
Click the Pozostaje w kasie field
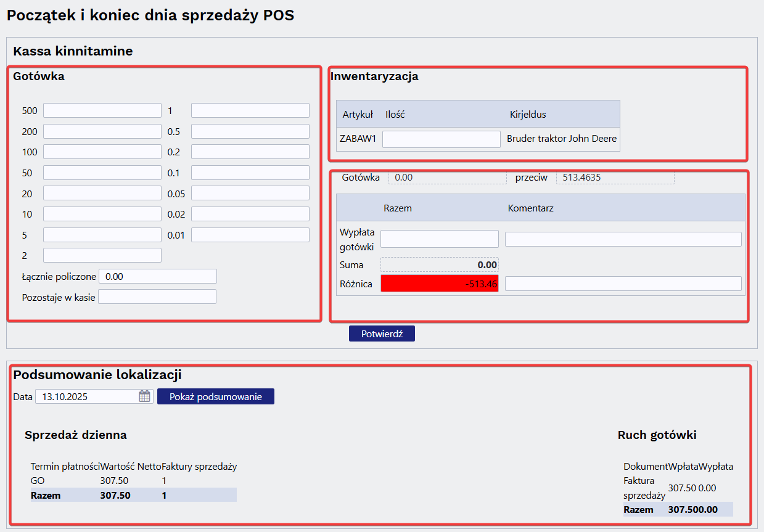coord(157,297)
